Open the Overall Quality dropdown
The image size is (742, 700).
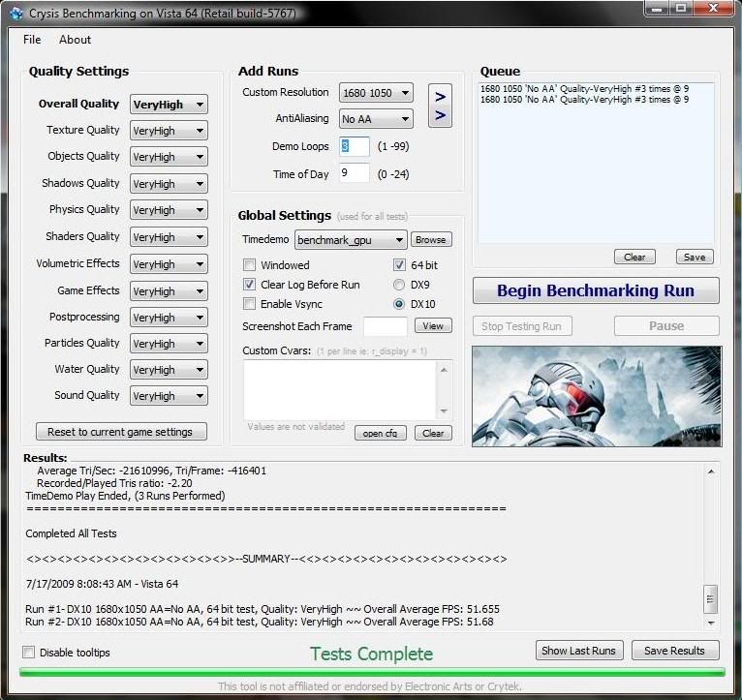pyautogui.click(x=169, y=105)
